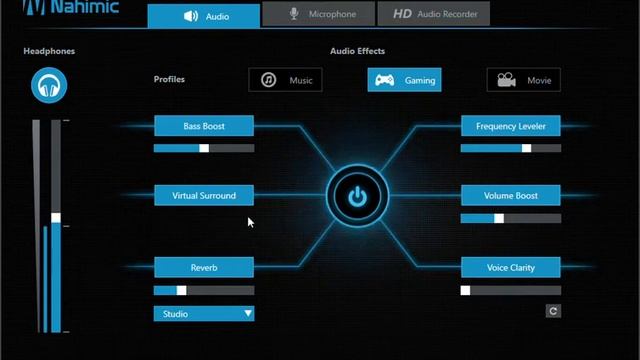This screenshot has height=360, width=640.
Task: Open the Studio reverb type dropdown
Action: point(204,313)
